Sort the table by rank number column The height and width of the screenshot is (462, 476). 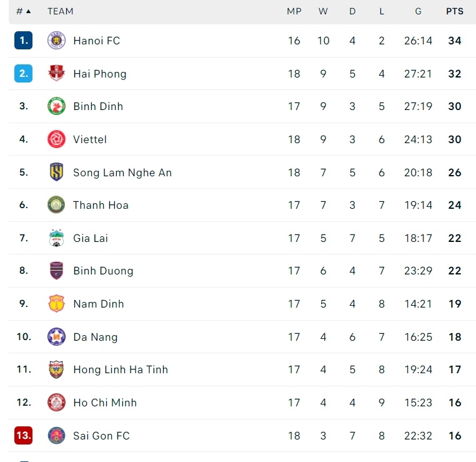click(x=23, y=11)
